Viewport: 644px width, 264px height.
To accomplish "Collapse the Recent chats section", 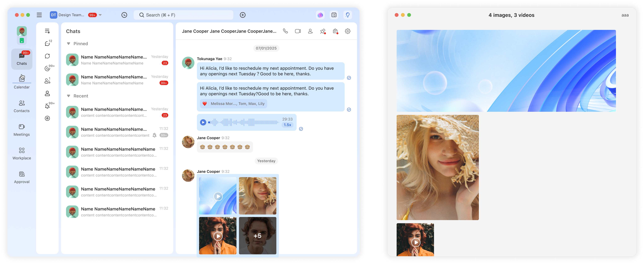I will pyautogui.click(x=69, y=96).
